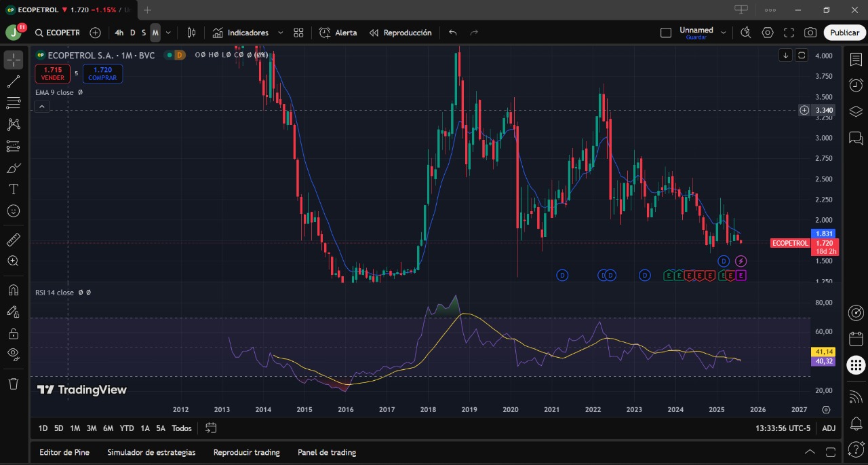Select the trend line drawing tool
Viewport: 868px width, 465px height.
[14, 81]
